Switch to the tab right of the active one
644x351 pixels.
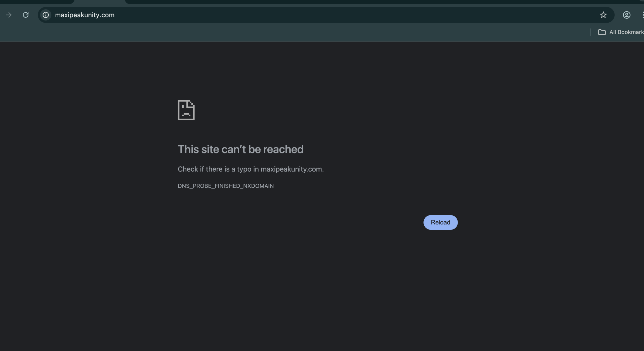point(377,2)
